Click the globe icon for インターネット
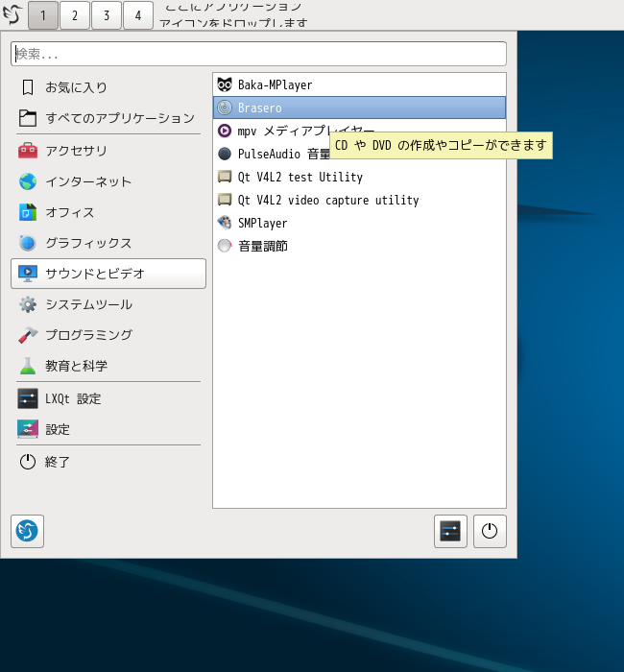This screenshot has height=672, width=624. (x=28, y=181)
